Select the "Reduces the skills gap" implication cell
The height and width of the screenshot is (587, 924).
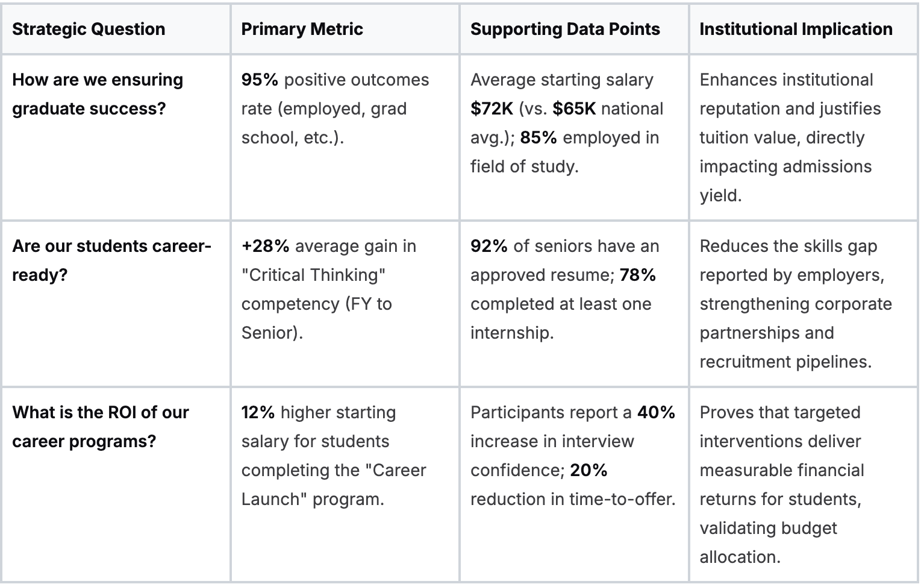click(x=795, y=304)
